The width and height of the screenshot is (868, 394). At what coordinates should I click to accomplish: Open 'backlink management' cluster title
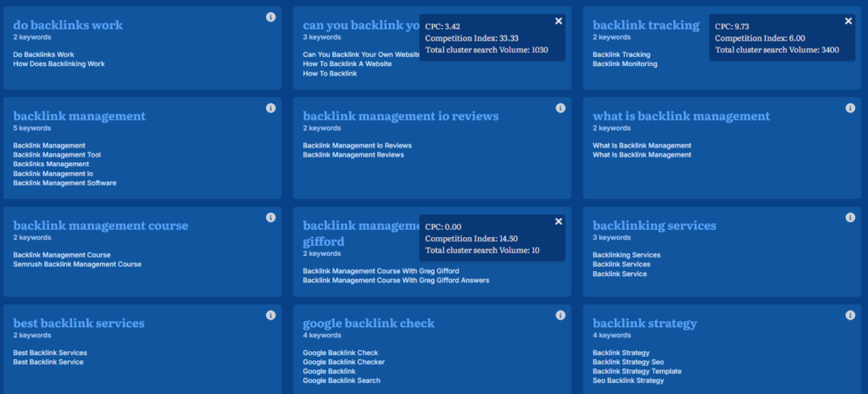coord(79,116)
